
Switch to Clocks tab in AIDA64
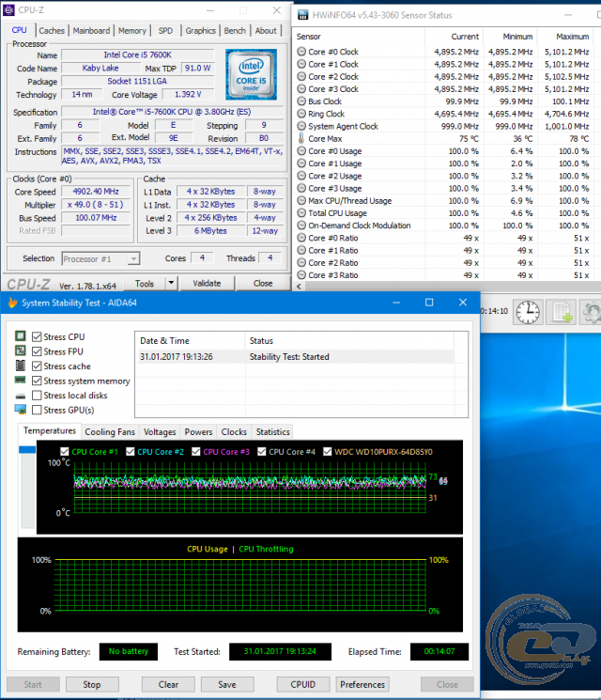pos(234,431)
